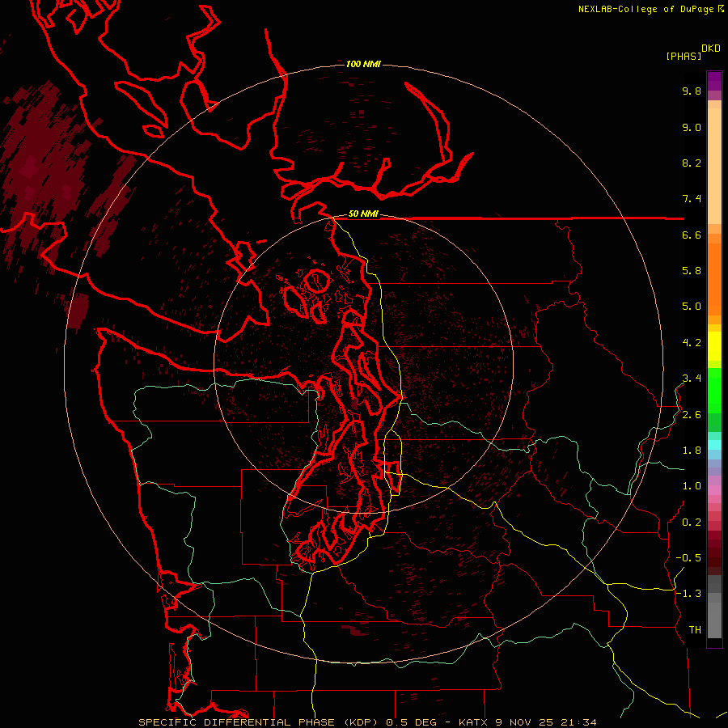This screenshot has height=728, width=728.
Task: Click the TH threshold label on scale
Action: pyautogui.click(x=695, y=629)
